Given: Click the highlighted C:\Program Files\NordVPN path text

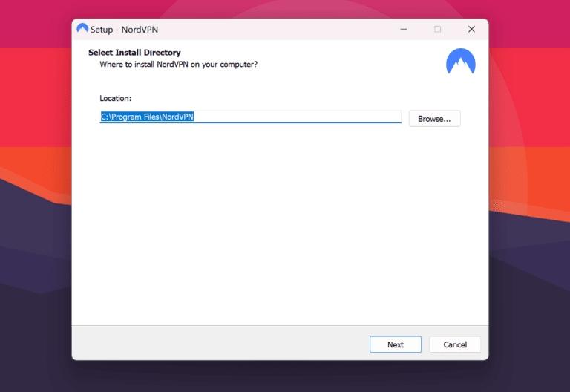Looking at the screenshot, I should tap(147, 117).
